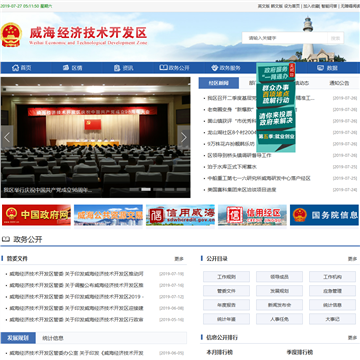The image size is (360, 360).
Task: Click 更多 beside 管委文件 heading
Action: (179, 259)
